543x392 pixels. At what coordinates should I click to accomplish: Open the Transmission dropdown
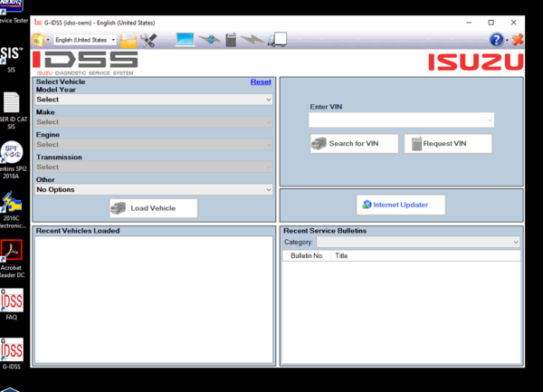(x=154, y=167)
